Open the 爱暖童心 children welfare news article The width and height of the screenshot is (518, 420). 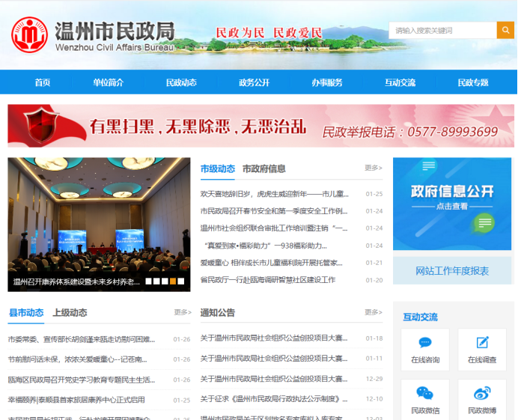tap(271, 263)
